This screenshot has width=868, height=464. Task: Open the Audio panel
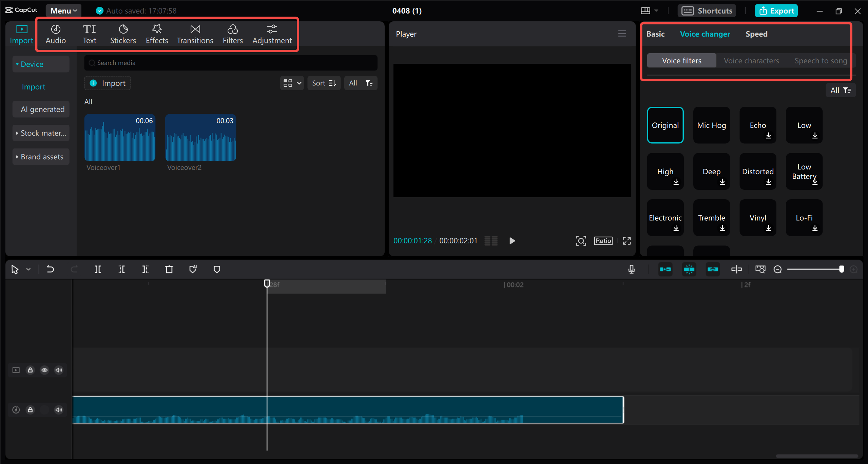coord(56,34)
